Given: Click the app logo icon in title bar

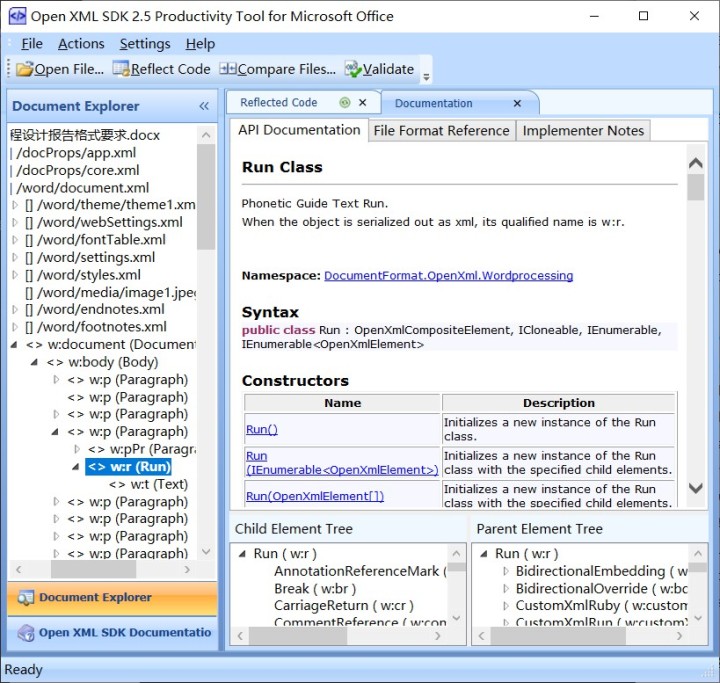Looking at the screenshot, I should (17, 16).
